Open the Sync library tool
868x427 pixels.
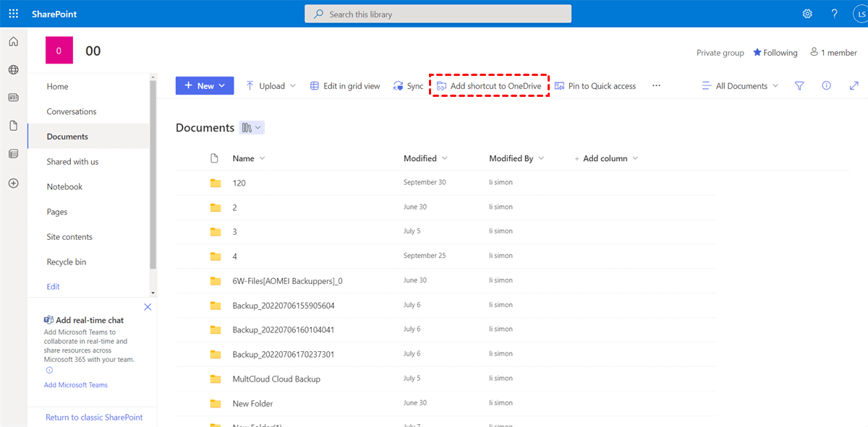(x=408, y=85)
